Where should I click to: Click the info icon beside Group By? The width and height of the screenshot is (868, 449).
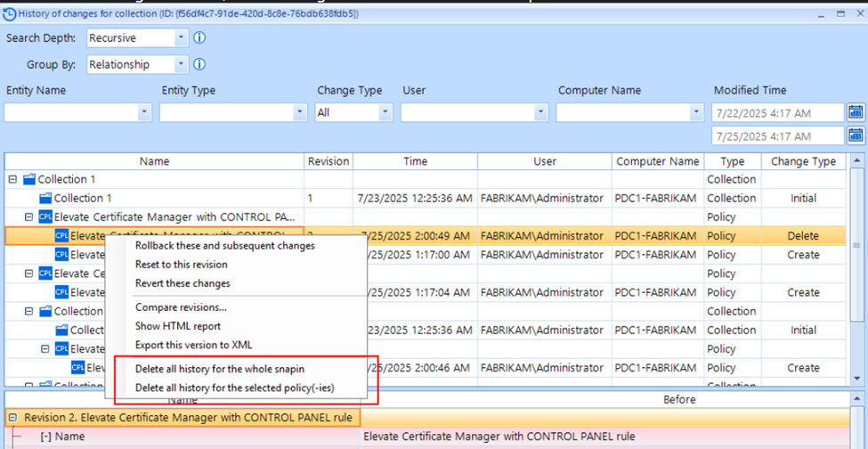199,64
